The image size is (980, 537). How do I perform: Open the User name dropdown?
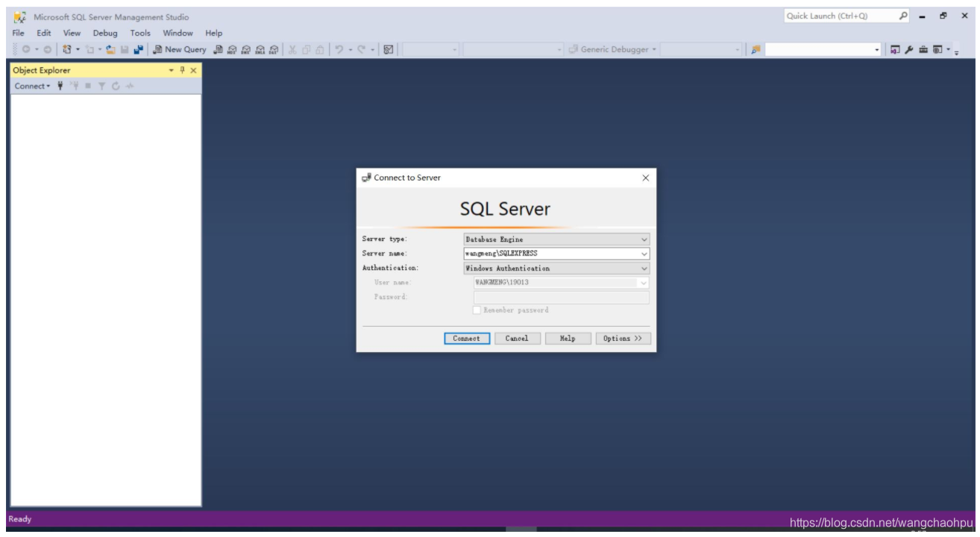644,283
